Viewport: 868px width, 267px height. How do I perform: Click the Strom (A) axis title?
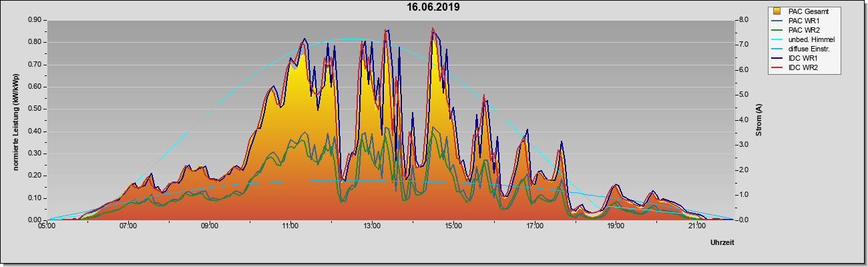pos(758,120)
